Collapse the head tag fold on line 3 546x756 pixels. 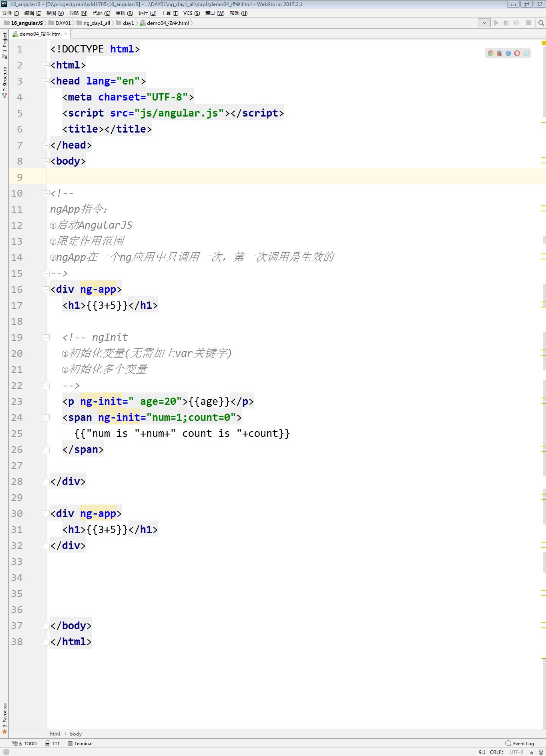(46, 81)
